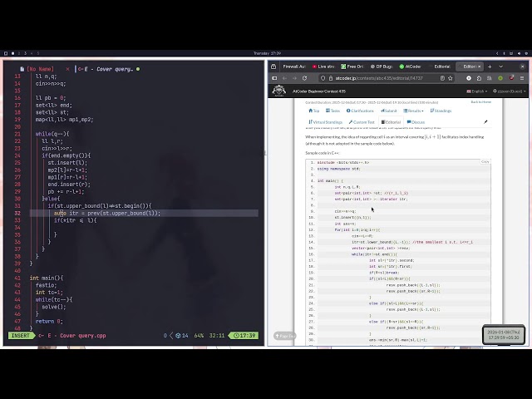Bookmark this page with star icon
The width and height of the screenshot is (532, 399).
[x=451, y=78]
